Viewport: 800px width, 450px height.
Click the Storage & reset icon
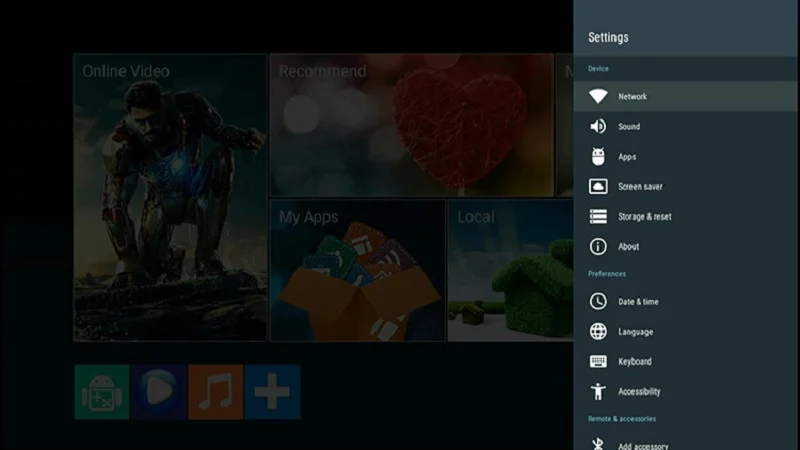(x=598, y=216)
